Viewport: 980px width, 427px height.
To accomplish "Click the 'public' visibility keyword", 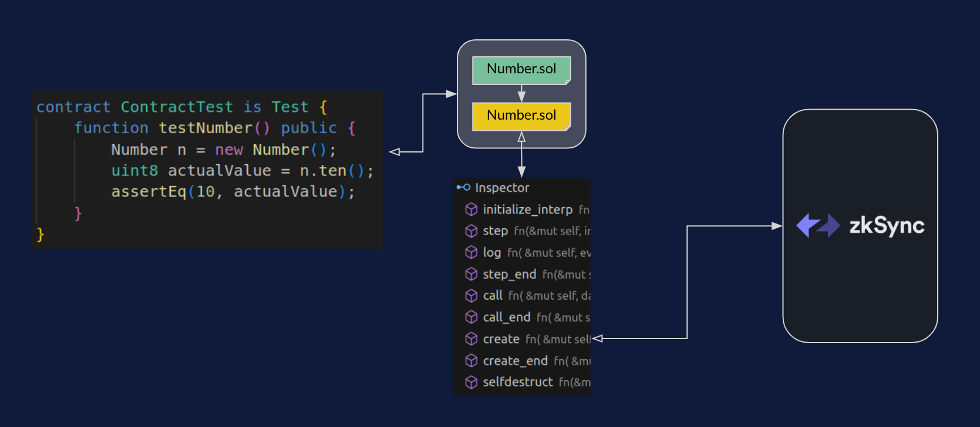I will coord(309,128).
